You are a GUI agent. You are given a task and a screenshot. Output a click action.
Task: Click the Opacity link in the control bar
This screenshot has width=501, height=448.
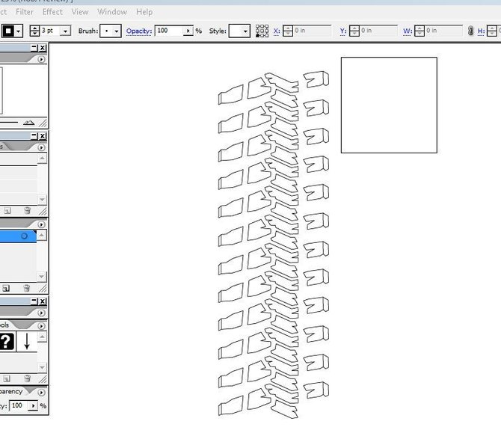138,31
